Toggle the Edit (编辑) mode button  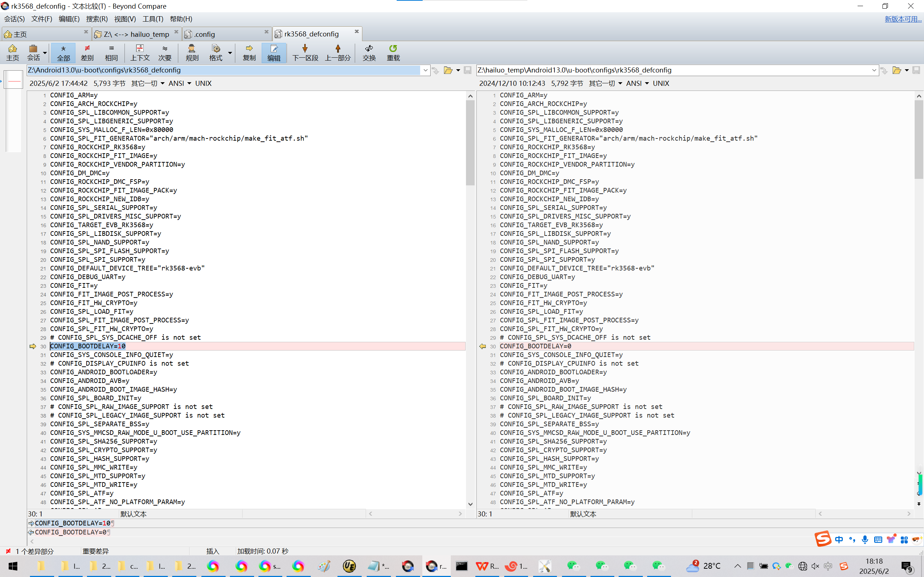click(274, 52)
